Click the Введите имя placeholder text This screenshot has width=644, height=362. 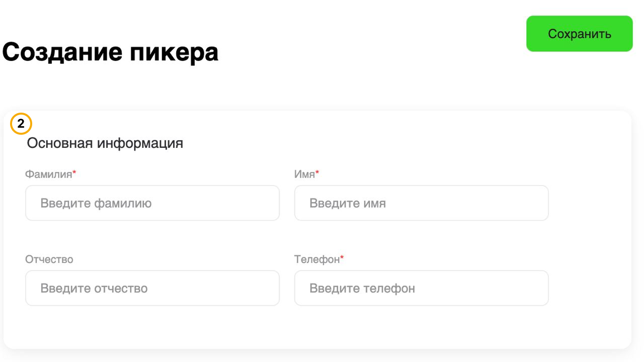[x=347, y=204]
